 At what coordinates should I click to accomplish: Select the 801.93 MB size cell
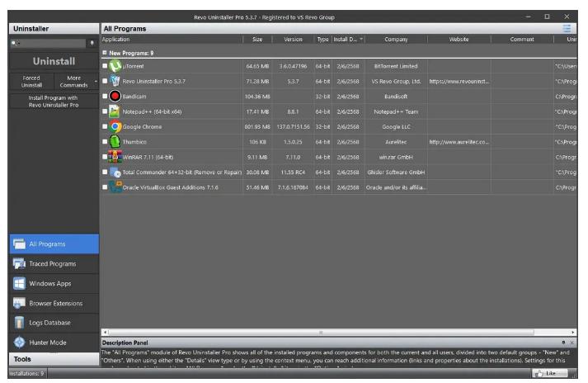coord(257,127)
